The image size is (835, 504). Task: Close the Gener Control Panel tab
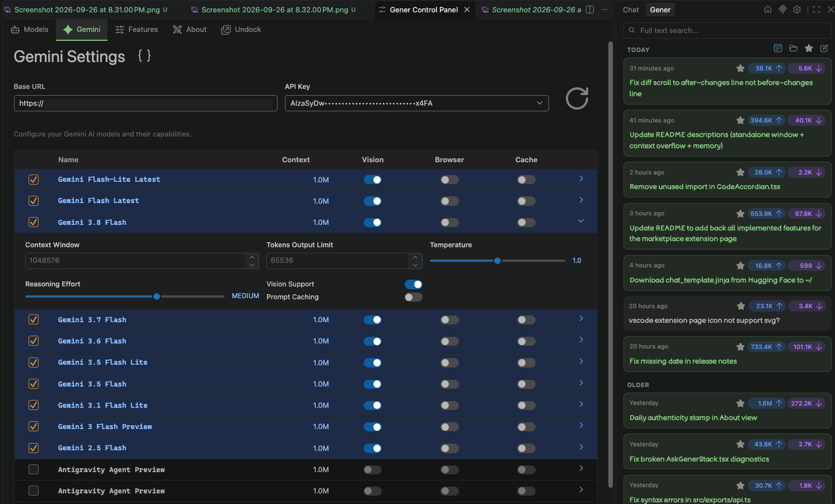tap(467, 10)
